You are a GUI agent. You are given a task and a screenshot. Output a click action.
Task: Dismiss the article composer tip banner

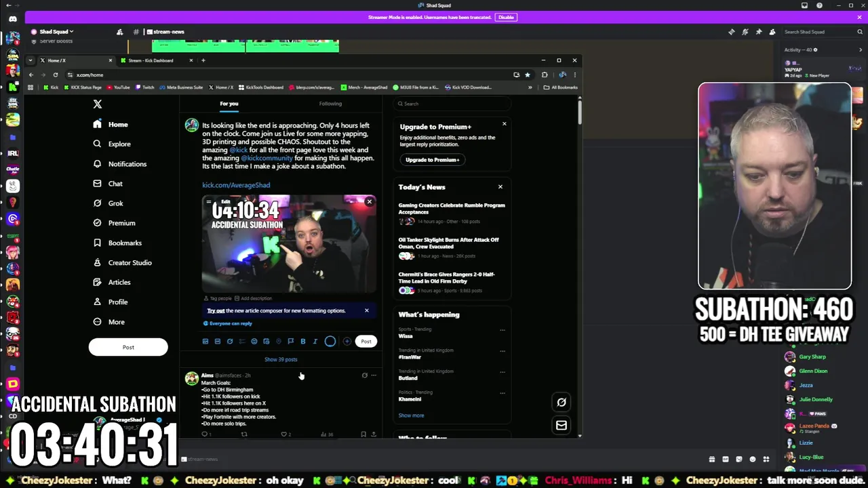[367, 310]
